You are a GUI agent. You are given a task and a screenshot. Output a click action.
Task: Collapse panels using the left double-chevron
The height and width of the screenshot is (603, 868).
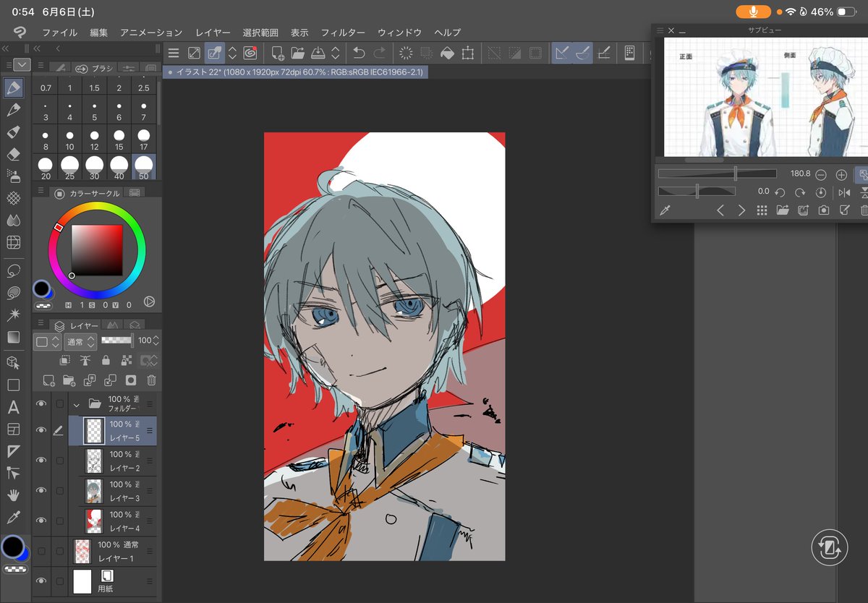point(5,48)
